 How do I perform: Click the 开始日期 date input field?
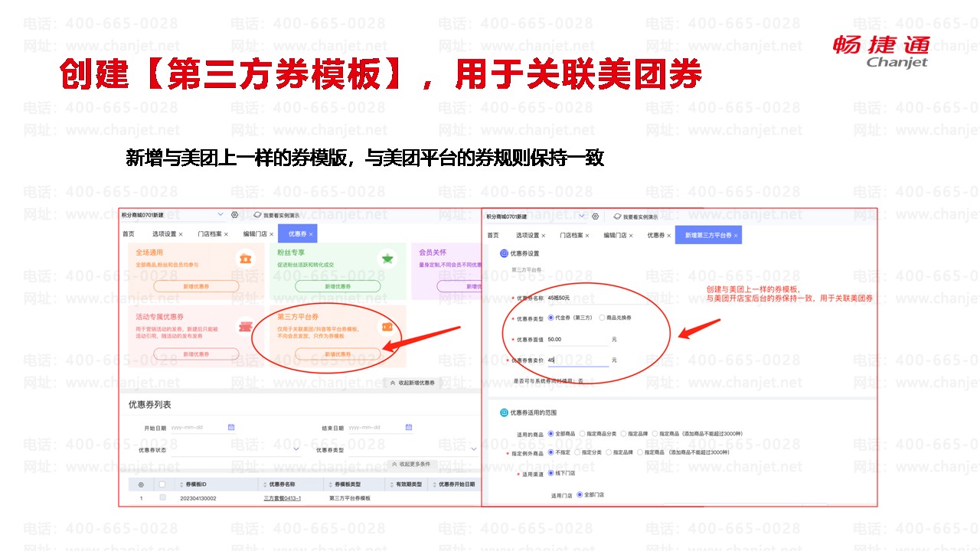coord(203,427)
